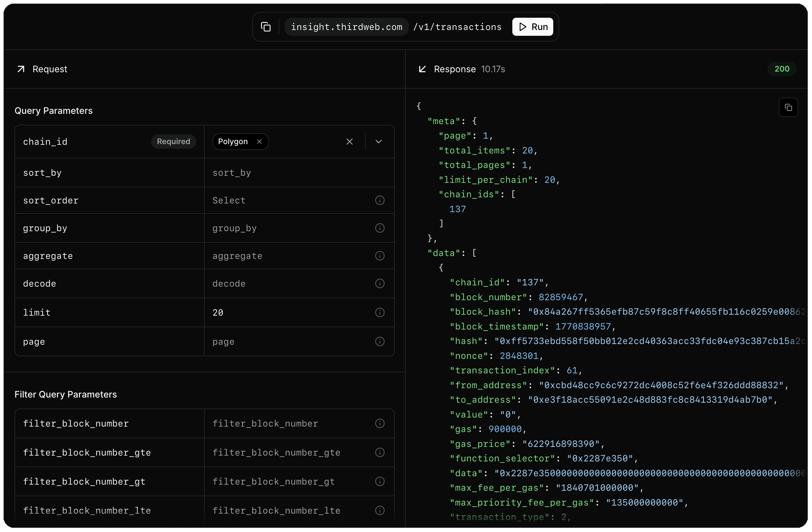Focus the filter_block_number input
Screen dimensions: 812x532
pos(290,423)
